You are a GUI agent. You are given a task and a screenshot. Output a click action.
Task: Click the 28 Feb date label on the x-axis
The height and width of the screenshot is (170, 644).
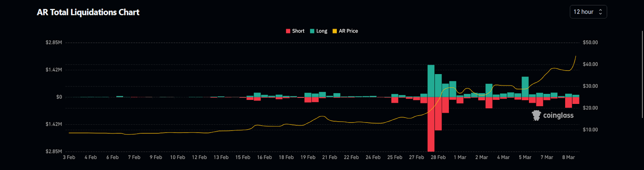(x=438, y=158)
